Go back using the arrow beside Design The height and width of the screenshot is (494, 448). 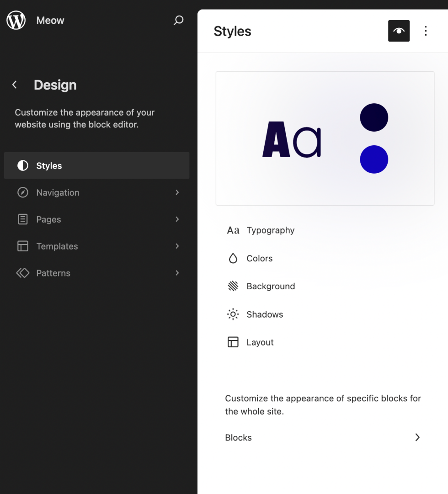tap(14, 85)
